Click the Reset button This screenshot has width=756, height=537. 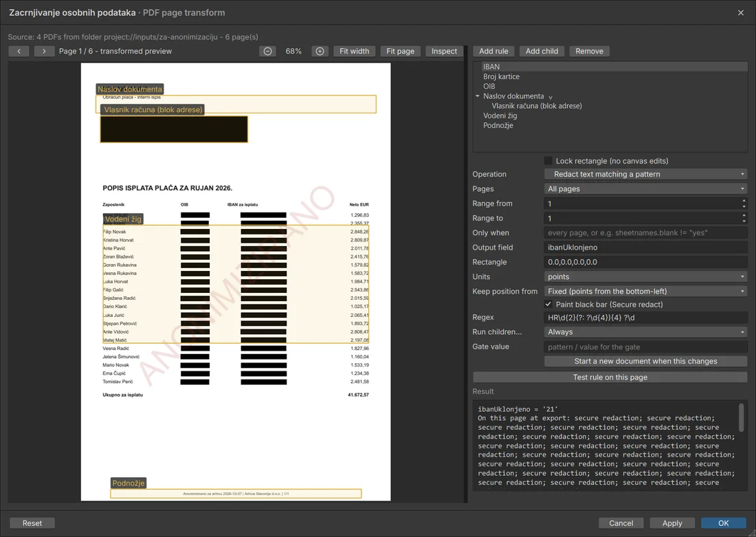pyautogui.click(x=32, y=523)
